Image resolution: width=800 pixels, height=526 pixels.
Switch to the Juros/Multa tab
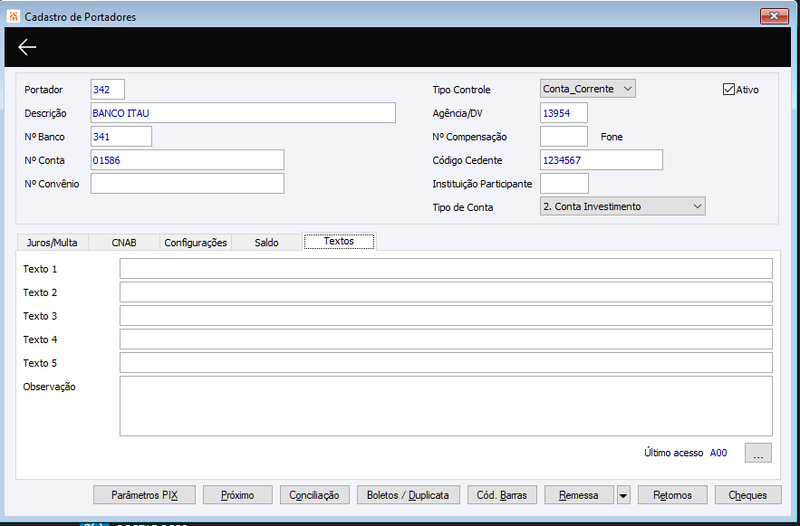52,243
